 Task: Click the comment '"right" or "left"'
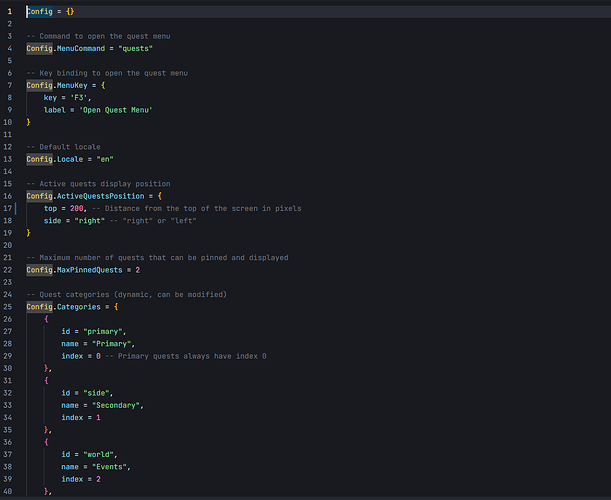pyautogui.click(x=153, y=221)
